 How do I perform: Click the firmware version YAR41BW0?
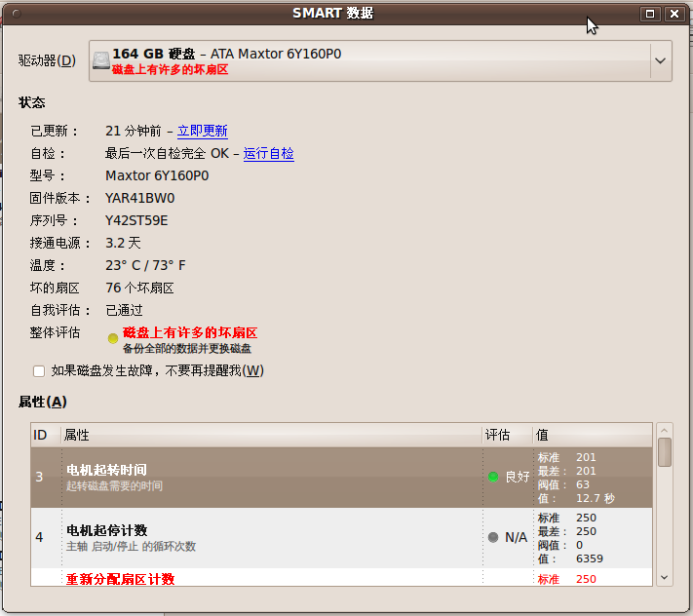pos(139,198)
